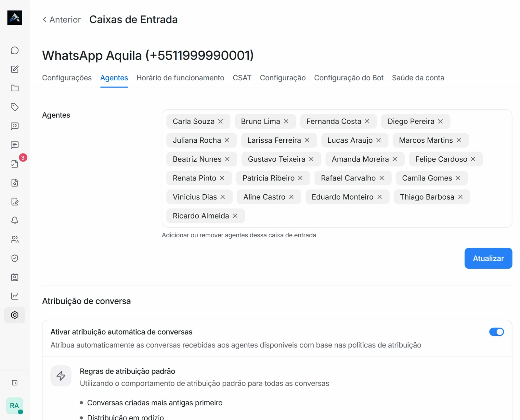Open the labels tag icon

15,107
